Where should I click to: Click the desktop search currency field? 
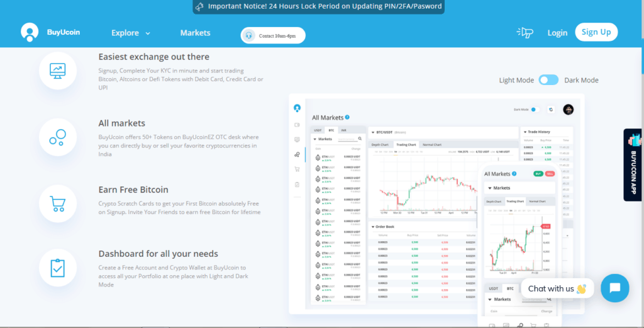(347, 139)
